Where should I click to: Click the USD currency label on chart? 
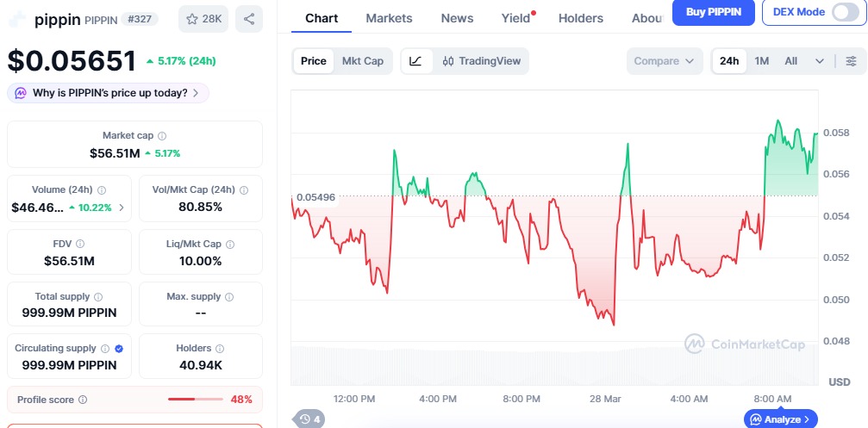pos(840,382)
